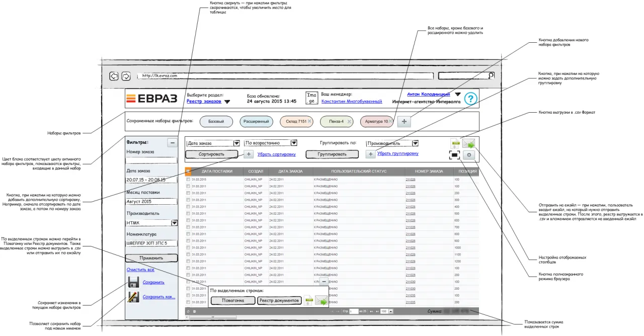This screenshot has width=644, height=336.
Task: Open the По возрастанию sort order dropdown
Action: [294, 143]
